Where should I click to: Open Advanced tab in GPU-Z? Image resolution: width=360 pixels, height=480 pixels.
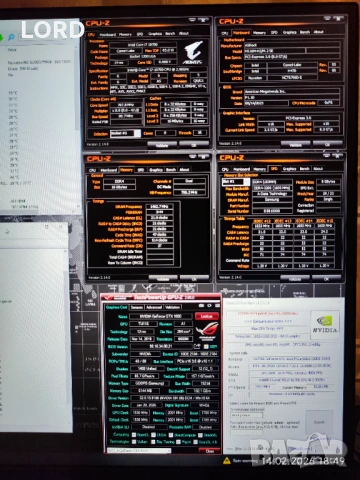tap(154, 307)
